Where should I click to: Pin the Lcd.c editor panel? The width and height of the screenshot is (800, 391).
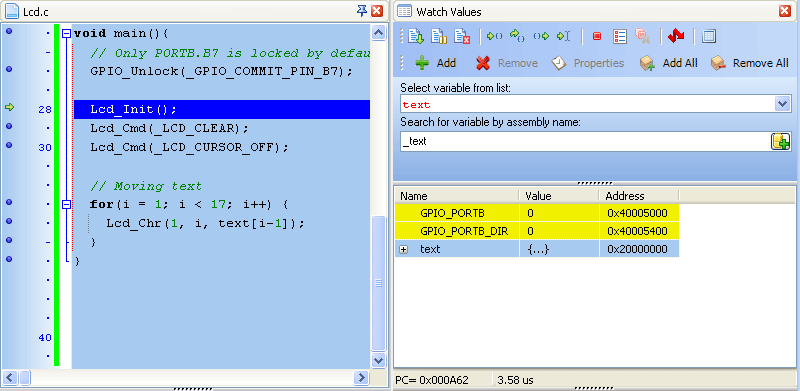361,11
